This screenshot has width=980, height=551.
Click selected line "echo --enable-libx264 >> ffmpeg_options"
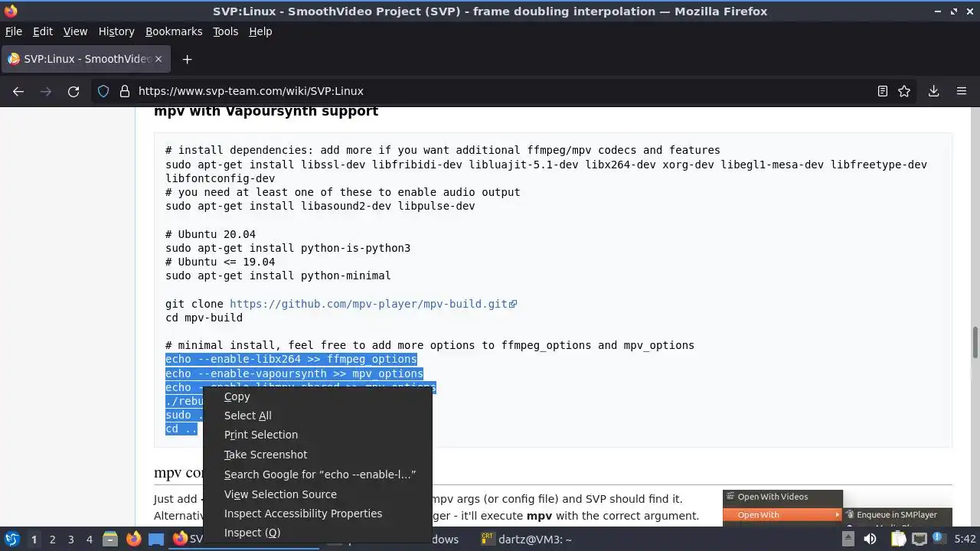(x=291, y=359)
